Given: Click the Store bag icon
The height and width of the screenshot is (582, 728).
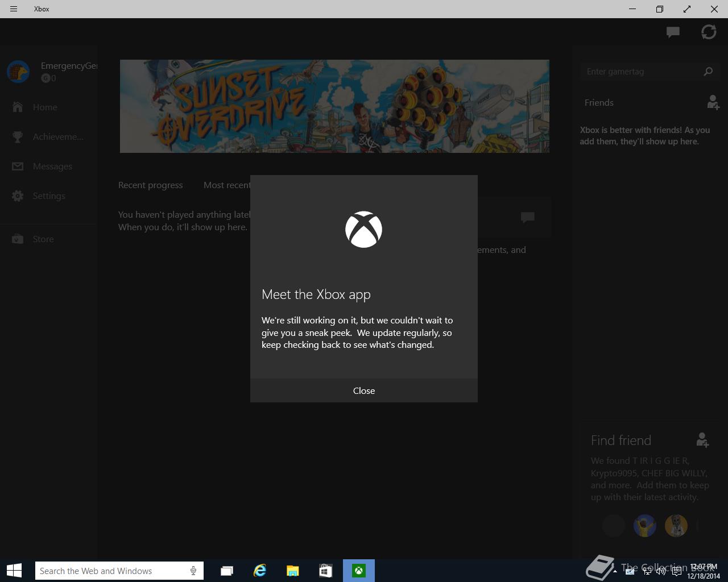Looking at the screenshot, I should (18, 239).
